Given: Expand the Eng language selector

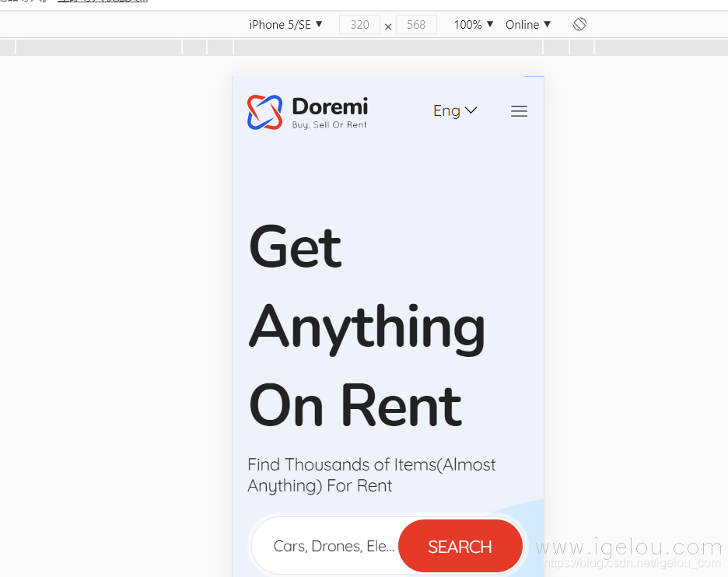Looking at the screenshot, I should coord(455,110).
